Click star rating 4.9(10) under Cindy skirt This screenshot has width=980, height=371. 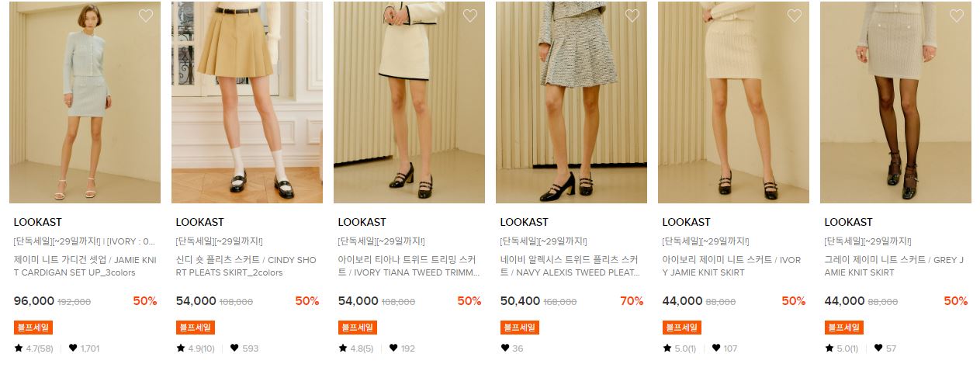196,348
